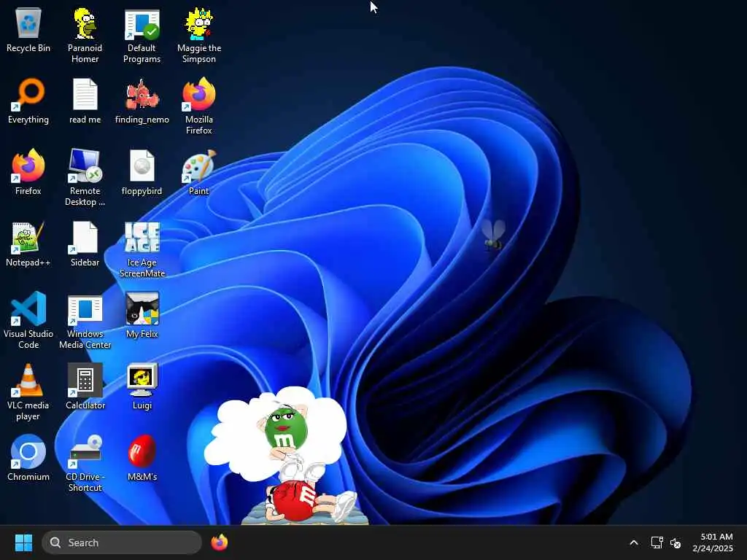Select the Paint shortcut icon

(x=199, y=173)
